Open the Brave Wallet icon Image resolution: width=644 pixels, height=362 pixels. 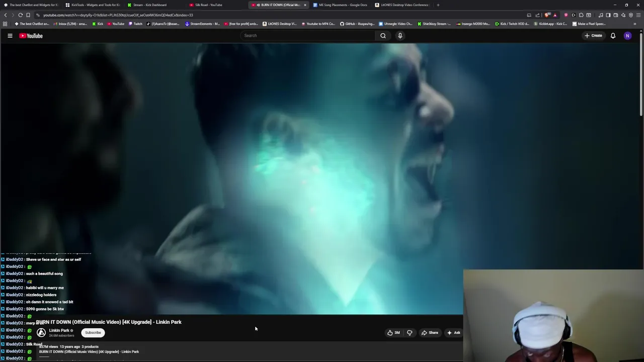(615, 15)
